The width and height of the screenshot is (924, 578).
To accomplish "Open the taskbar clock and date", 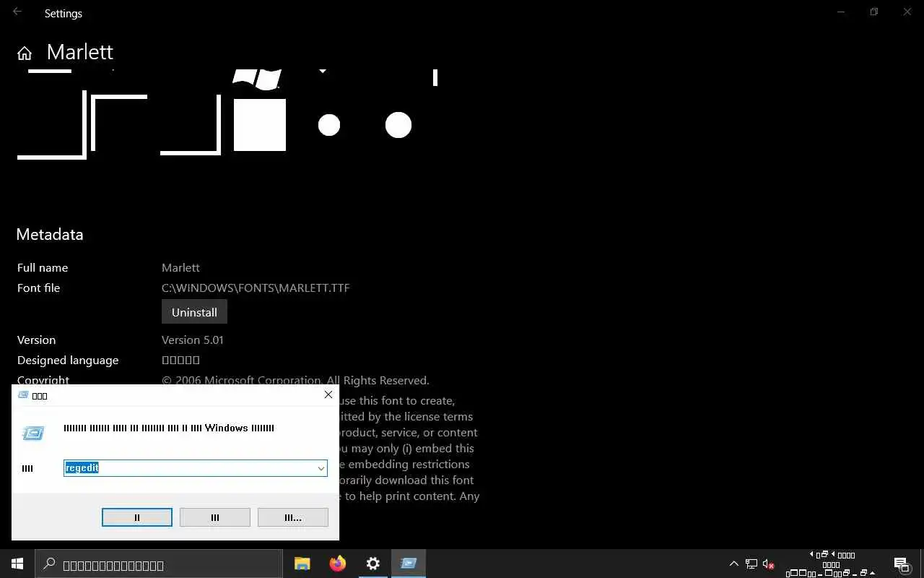I will point(832,564).
